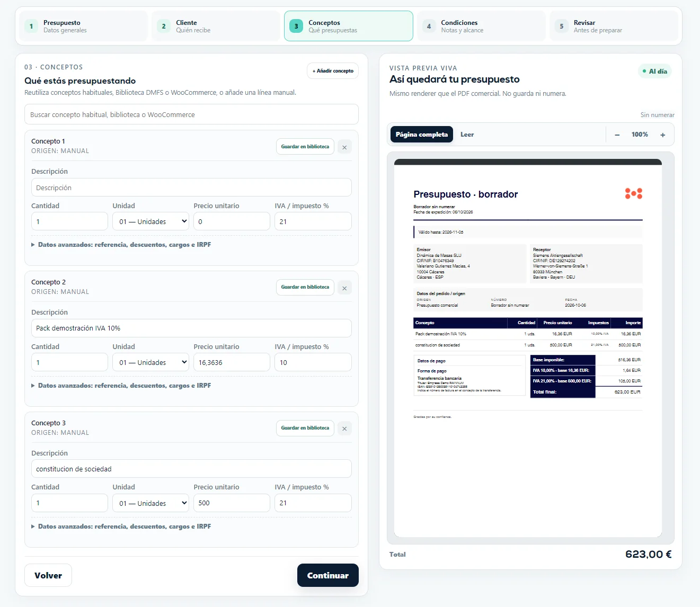Expand Datos avanzados in Concepto 3
Viewport: 700px width, 607px height.
pyautogui.click(x=121, y=526)
